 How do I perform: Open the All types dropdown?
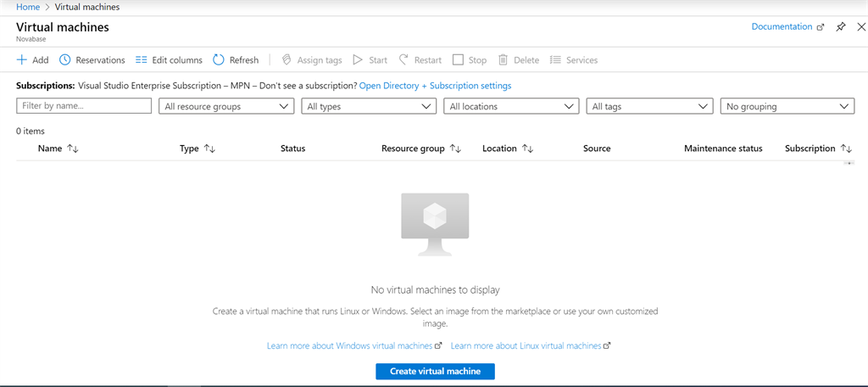(x=369, y=106)
